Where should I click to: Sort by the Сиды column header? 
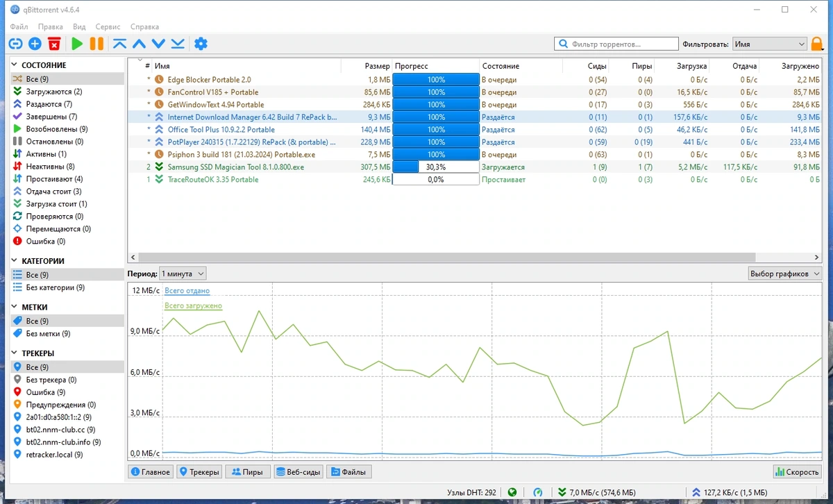(x=585, y=66)
